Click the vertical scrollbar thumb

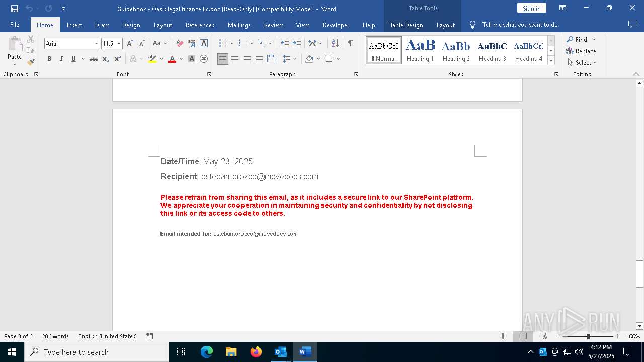[639, 274]
